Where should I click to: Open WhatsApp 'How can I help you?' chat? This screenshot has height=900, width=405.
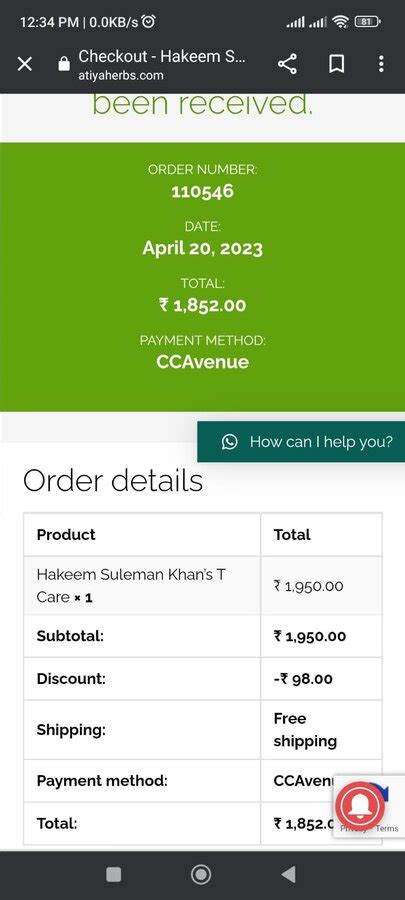click(301, 441)
